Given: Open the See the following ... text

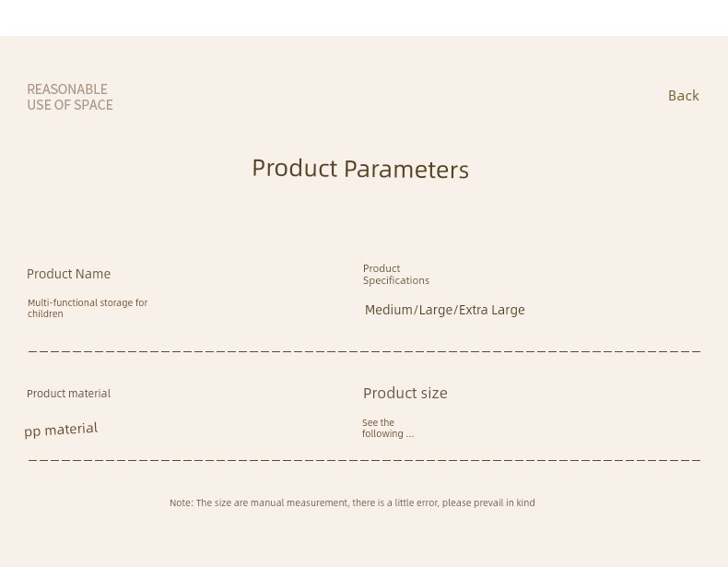Looking at the screenshot, I should click(388, 428).
